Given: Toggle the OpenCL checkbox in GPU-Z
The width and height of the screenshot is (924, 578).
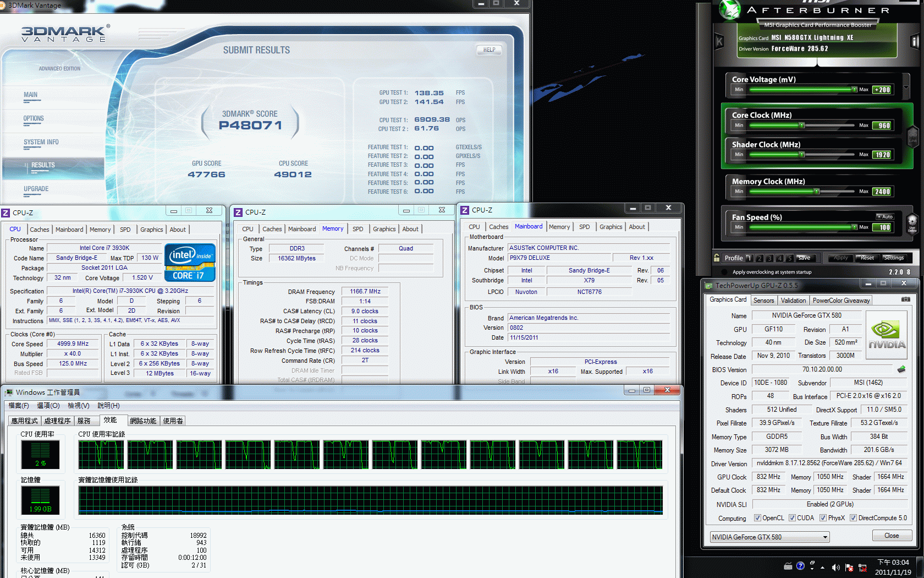Looking at the screenshot, I should [757, 517].
